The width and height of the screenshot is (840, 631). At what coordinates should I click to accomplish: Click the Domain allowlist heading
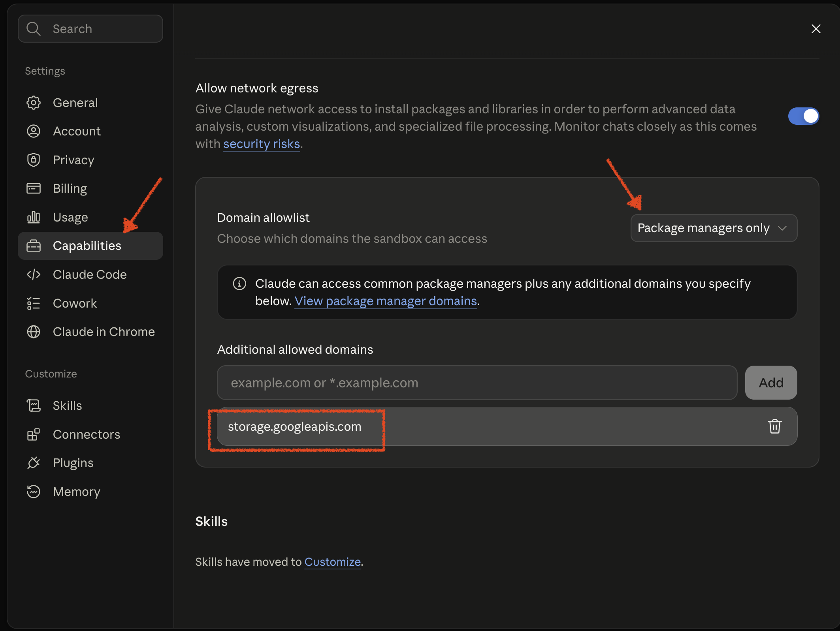(x=263, y=218)
